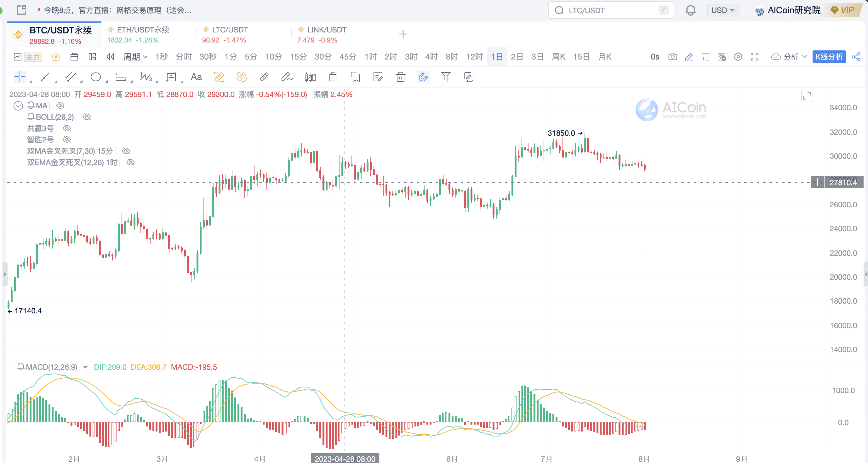Select the crosshair cursor tool
Viewport: 868px width, 463px height.
20,77
